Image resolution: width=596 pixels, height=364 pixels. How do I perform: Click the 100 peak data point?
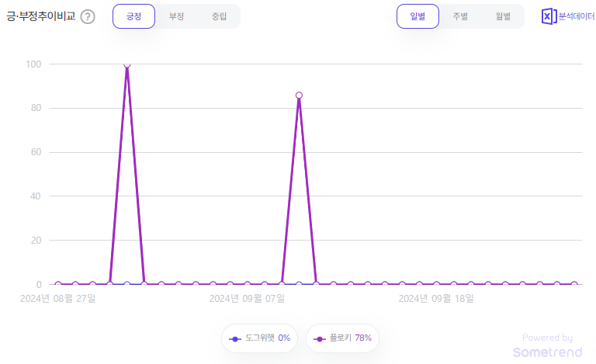tap(127, 64)
